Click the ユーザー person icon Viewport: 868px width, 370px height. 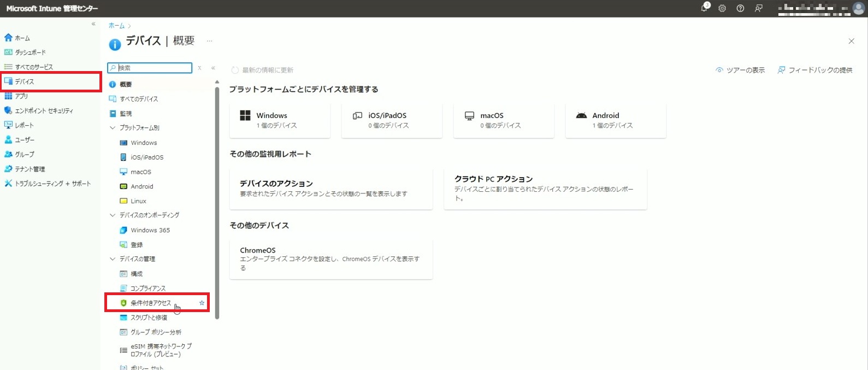click(x=8, y=139)
